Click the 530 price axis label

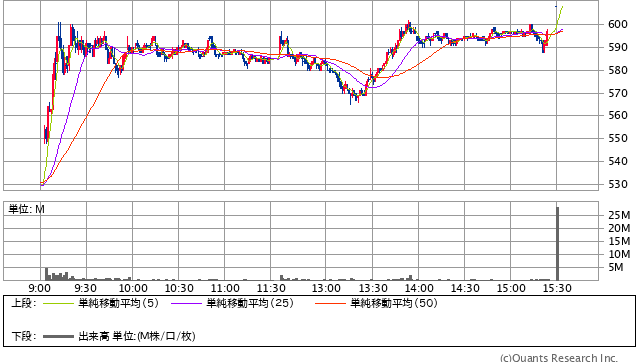click(618, 184)
